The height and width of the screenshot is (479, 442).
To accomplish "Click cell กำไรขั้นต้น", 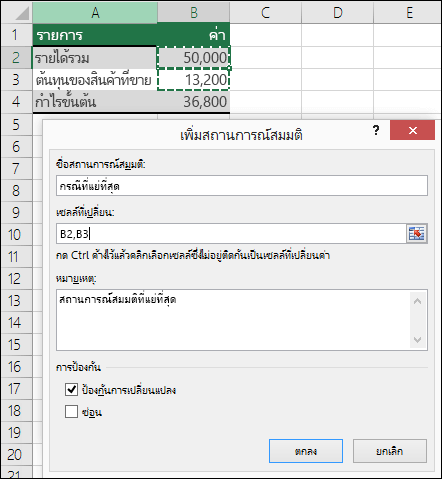I will coord(95,102).
